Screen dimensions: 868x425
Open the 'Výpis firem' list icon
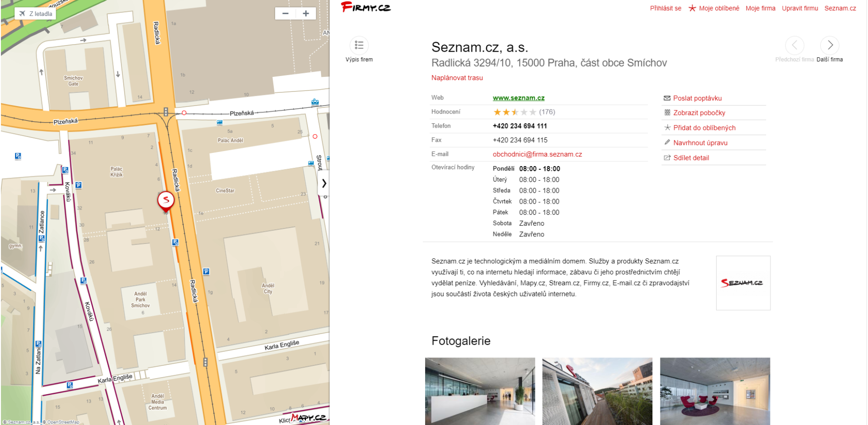359,46
